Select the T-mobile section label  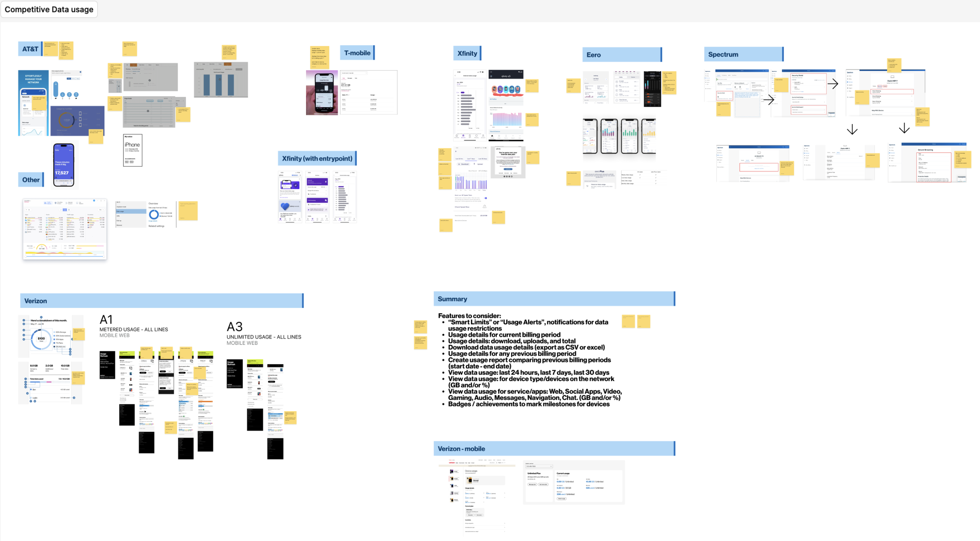pyautogui.click(x=357, y=53)
